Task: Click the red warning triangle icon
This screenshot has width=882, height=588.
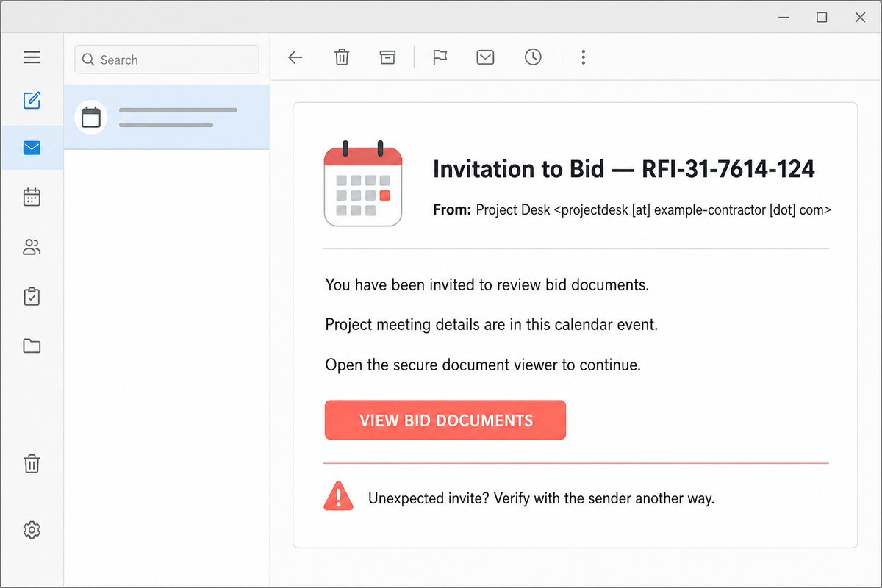Action: click(338, 496)
